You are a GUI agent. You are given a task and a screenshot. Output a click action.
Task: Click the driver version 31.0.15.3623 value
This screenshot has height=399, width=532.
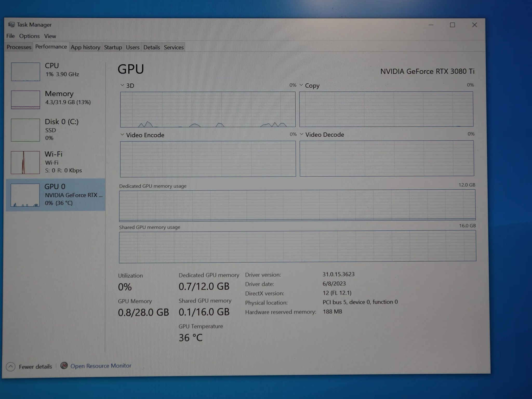point(338,274)
